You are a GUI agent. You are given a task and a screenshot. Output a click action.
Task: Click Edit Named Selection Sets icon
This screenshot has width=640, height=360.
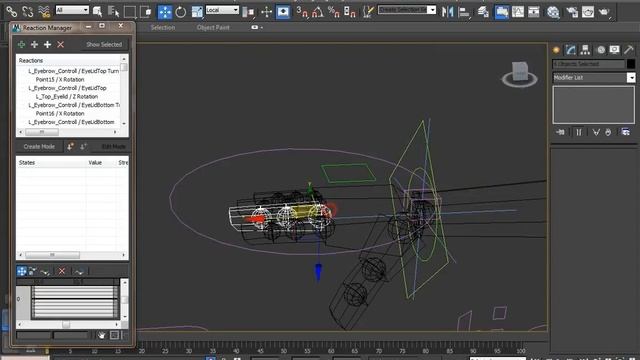click(x=368, y=12)
